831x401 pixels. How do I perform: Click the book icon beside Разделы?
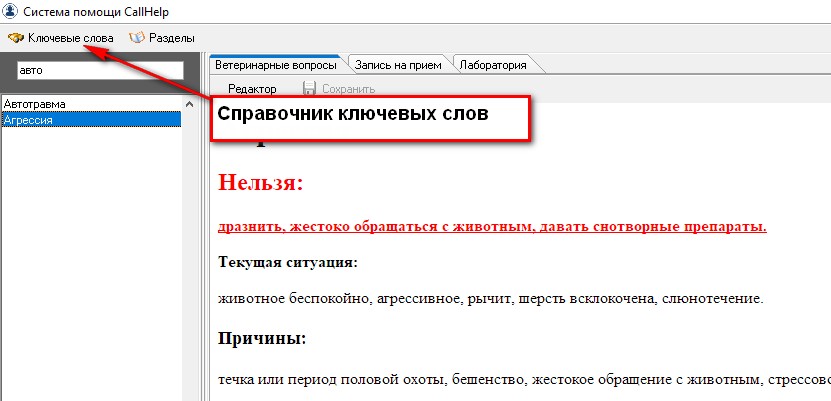[137, 38]
